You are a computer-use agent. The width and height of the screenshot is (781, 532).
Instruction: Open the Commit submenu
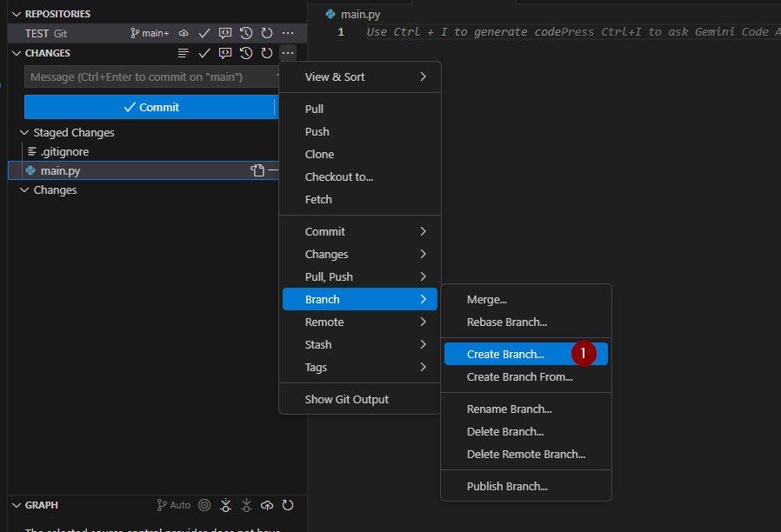359,232
